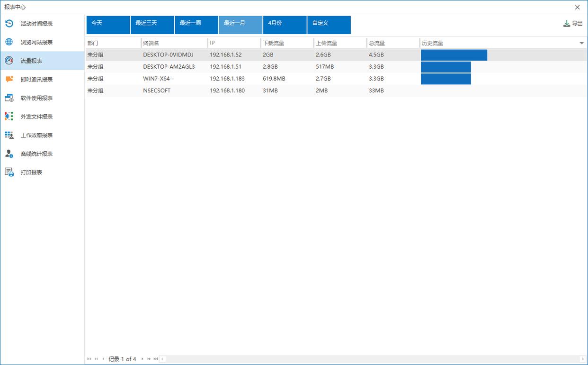Click the website browsing report globe icon
The width and height of the screenshot is (588, 365).
point(9,42)
